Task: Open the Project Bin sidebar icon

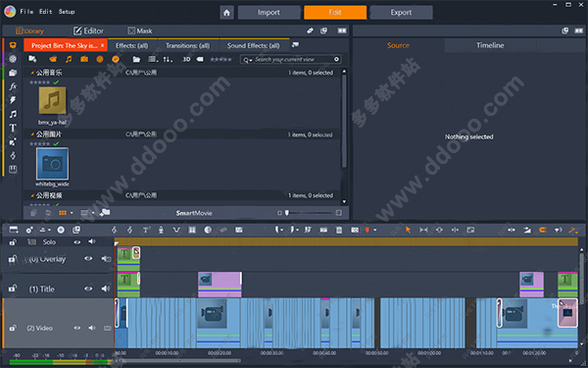Action: pyautogui.click(x=13, y=45)
